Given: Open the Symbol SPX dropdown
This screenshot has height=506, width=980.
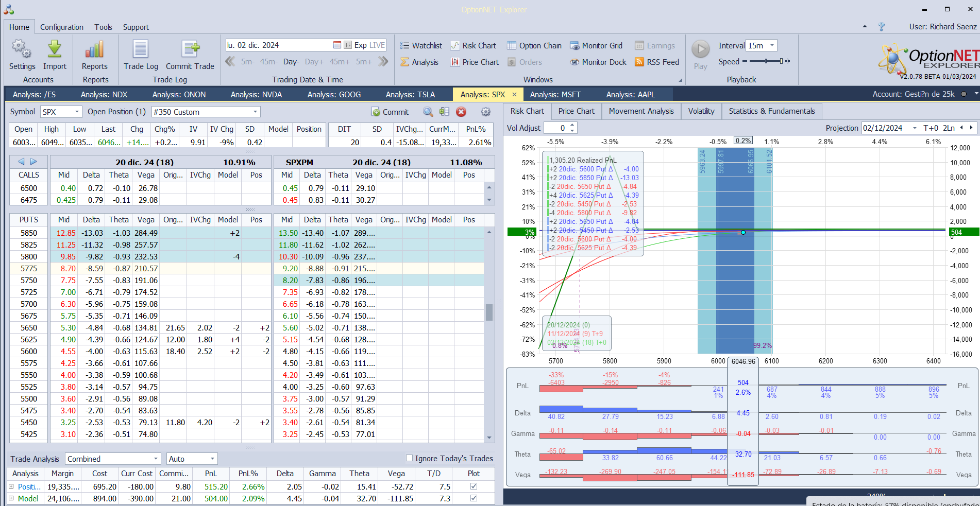Looking at the screenshot, I should click(x=77, y=112).
